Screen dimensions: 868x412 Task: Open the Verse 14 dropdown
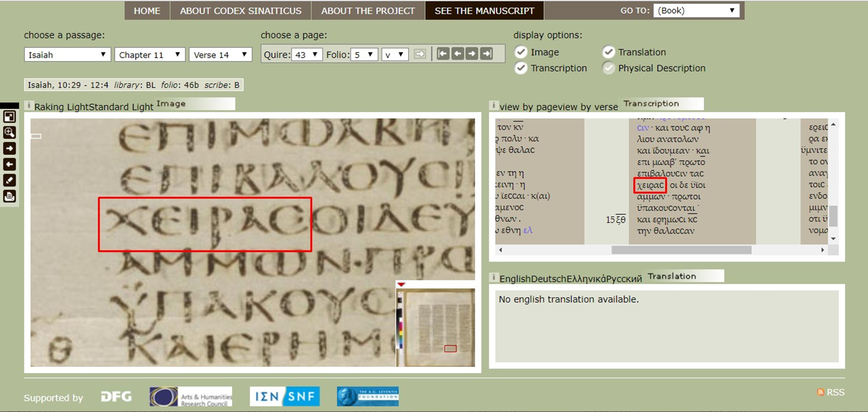[221, 55]
